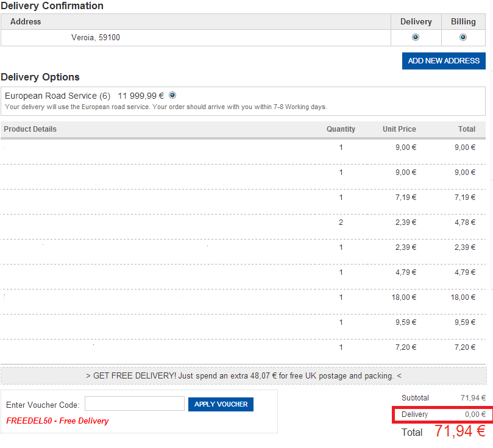Click the 7,19 € row total
493x448 pixels.
coord(465,197)
